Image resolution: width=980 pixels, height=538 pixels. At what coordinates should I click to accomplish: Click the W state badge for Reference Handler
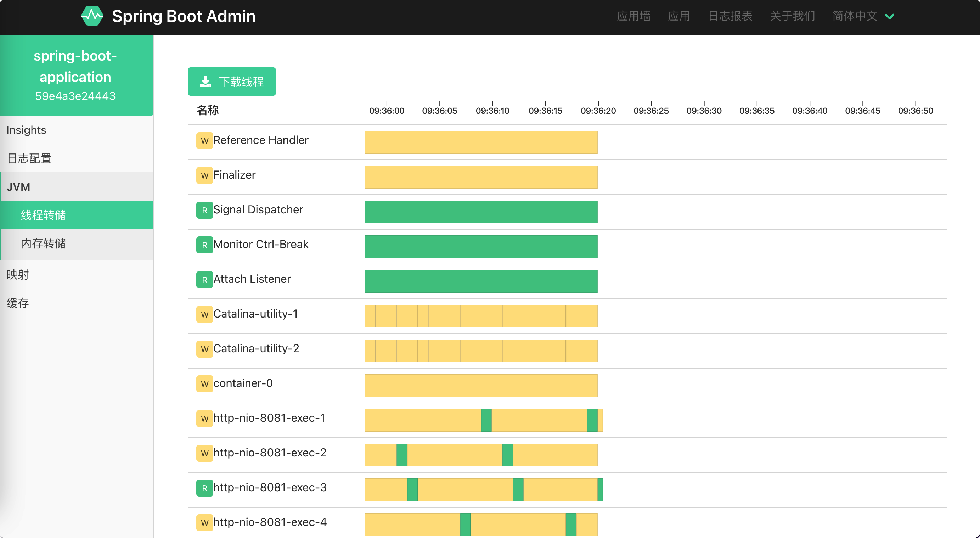(x=205, y=141)
